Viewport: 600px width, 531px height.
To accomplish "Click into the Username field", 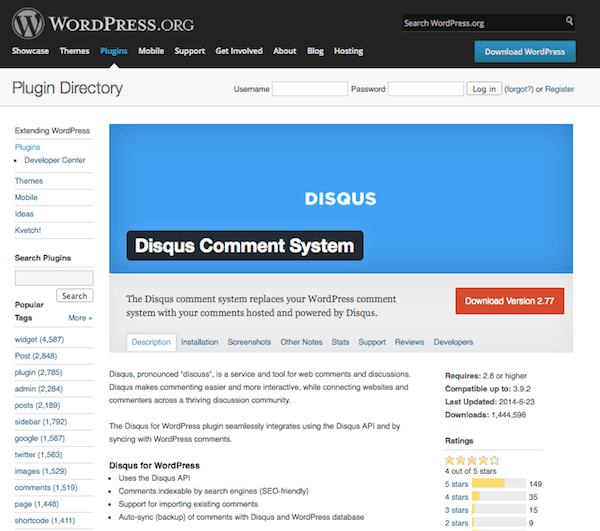I will pyautogui.click(x=310, y=89).
